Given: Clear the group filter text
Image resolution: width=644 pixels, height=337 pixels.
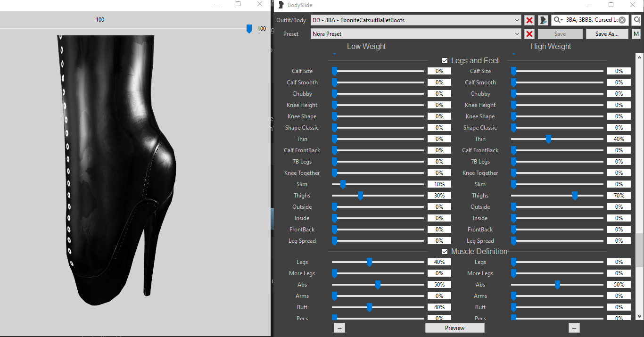Looking at the screenshot, I should tap(622, 20).
